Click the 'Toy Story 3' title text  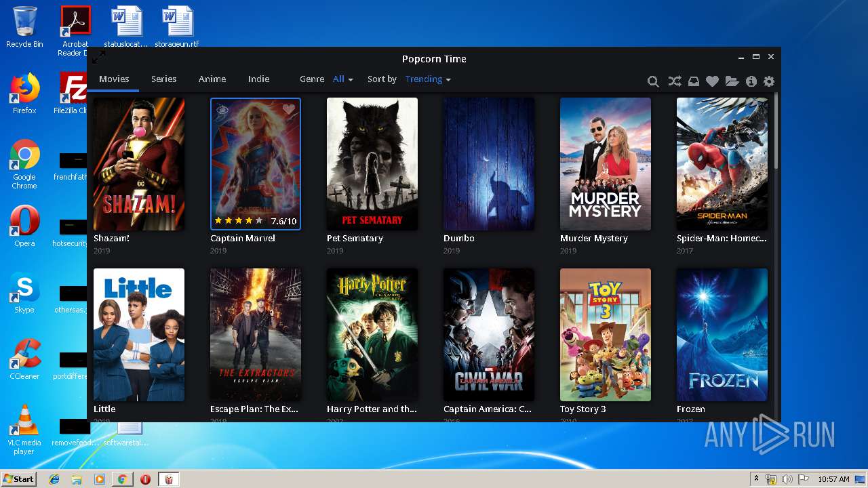[583, 409]
